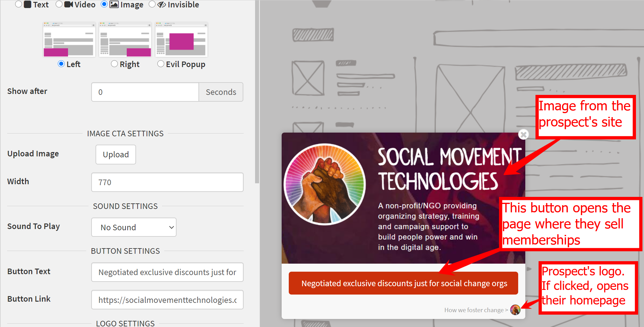Click the Invisible crossed-eye icon

162,5
